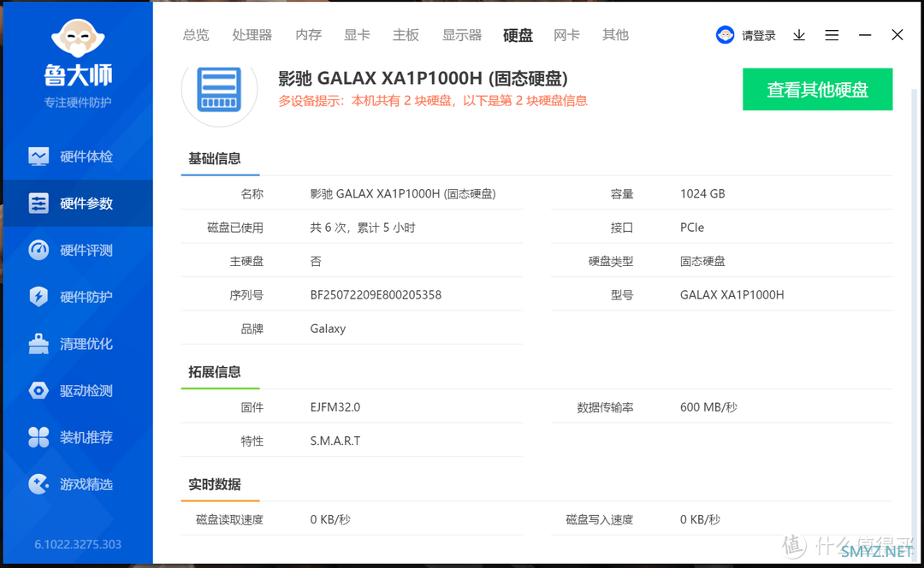Switch to the 其他 tab
This screenshot has height=568, width=924.
tap(615, 35)
